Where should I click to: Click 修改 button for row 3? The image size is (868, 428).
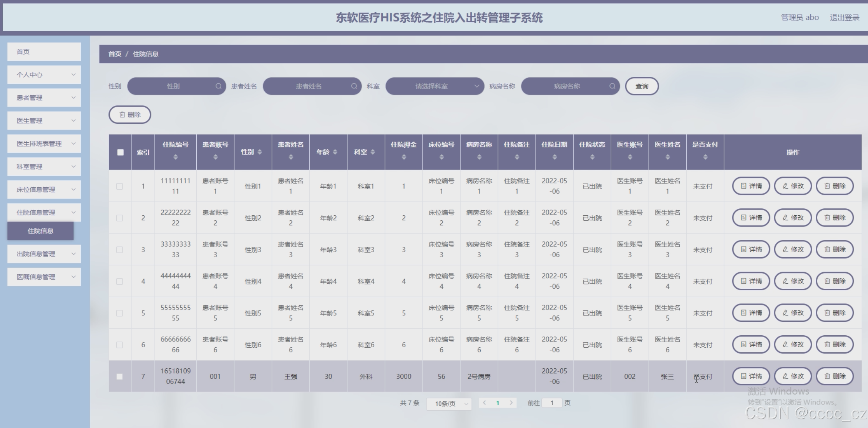pyautogui.click(x=793, y=250)
